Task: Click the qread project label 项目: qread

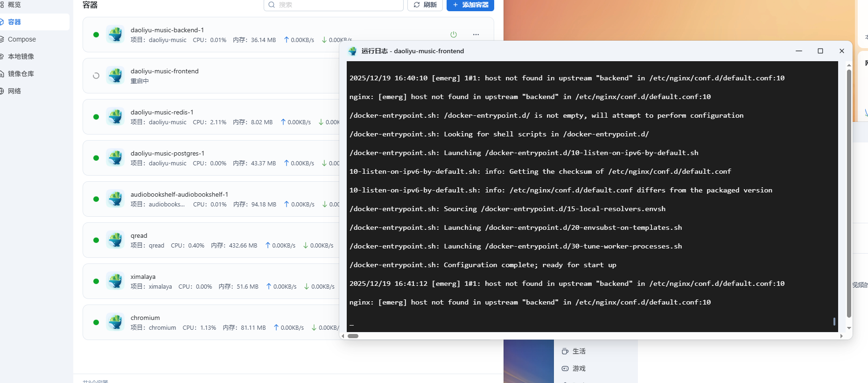Action: point(147,246)
